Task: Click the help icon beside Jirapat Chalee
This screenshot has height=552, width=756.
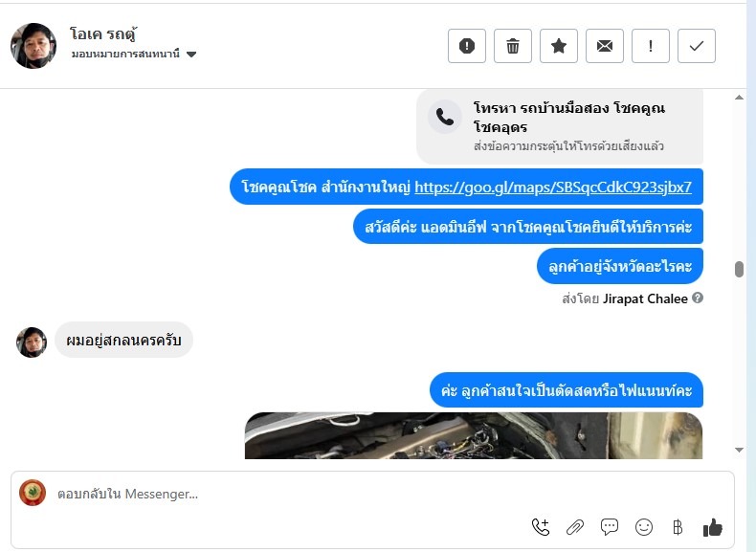Action: point(698,298)
